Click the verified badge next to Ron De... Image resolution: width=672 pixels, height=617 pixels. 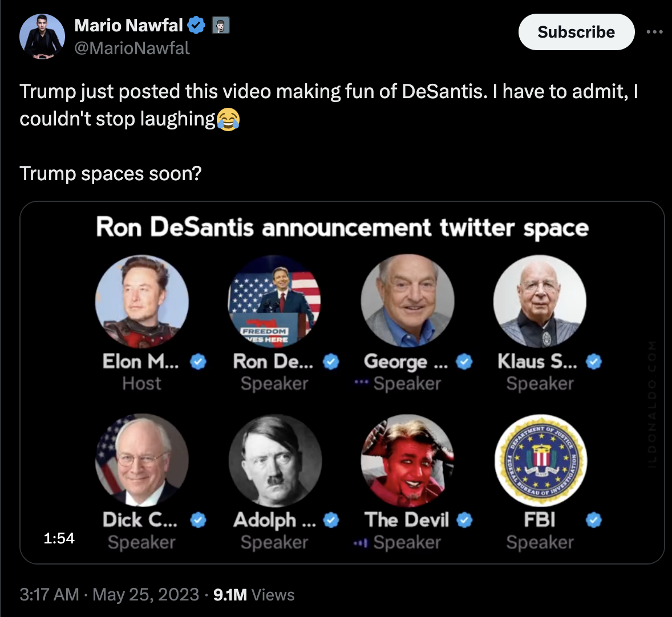331,362
